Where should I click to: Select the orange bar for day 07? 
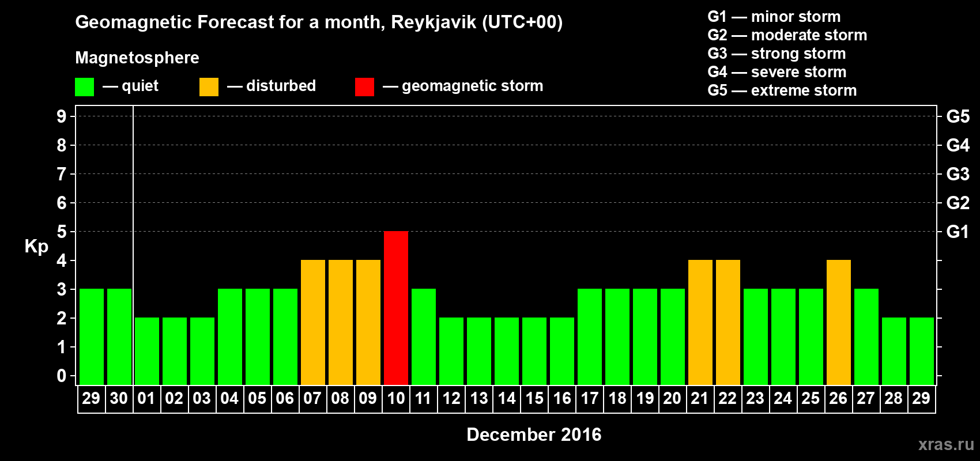tap(313, 322)
